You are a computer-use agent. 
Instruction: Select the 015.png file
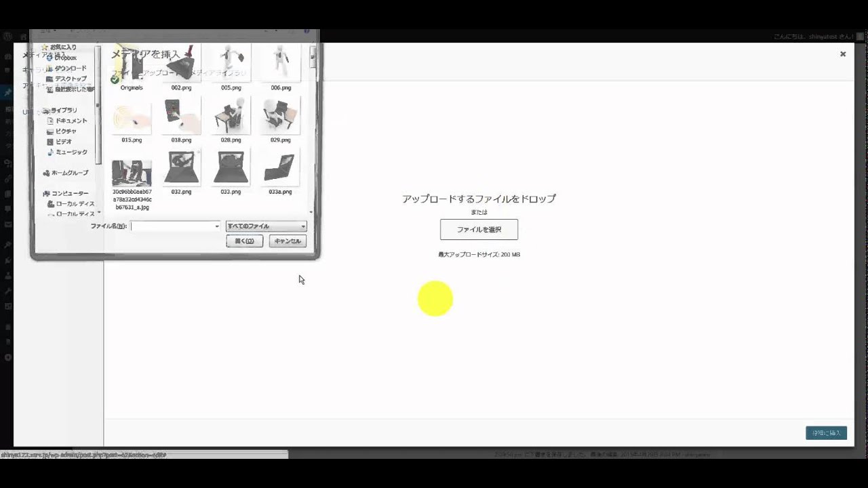pos(132,121)
